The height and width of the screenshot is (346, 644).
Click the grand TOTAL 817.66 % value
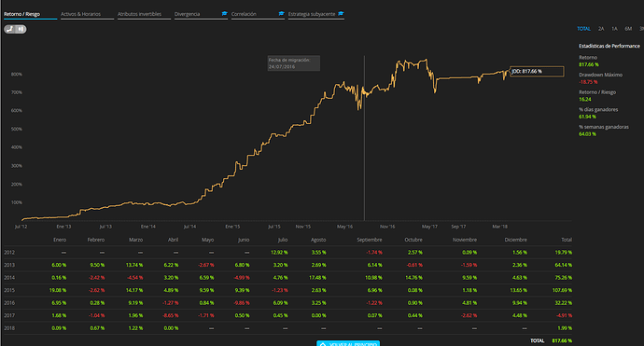tap(562, 340)
